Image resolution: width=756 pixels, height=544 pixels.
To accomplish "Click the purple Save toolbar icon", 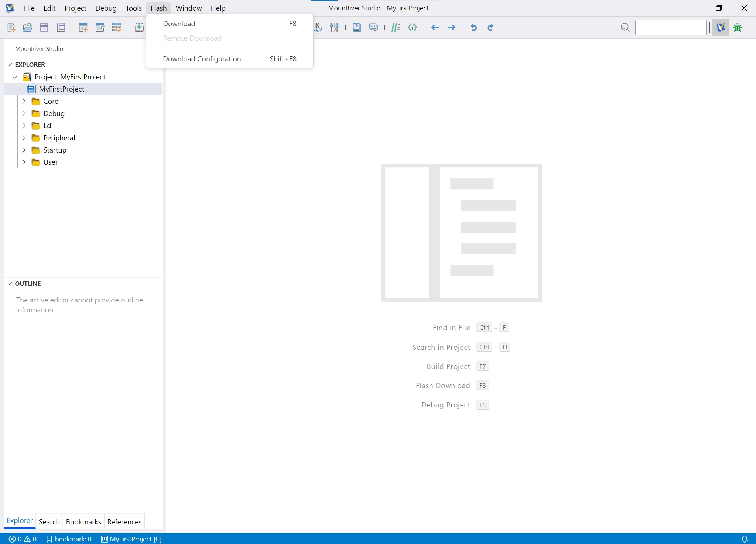I will click(44, 27).
